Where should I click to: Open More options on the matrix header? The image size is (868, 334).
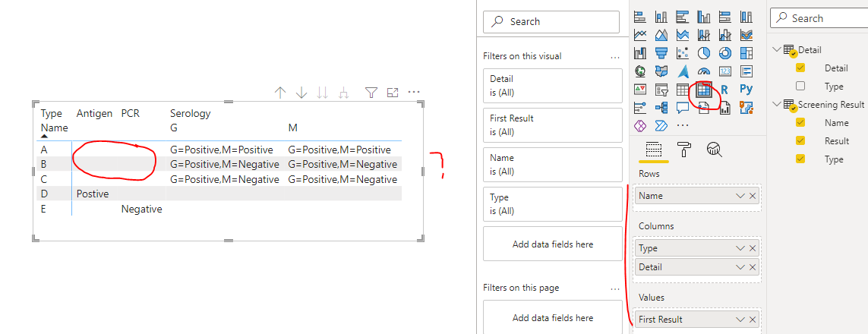pos(414,93)
